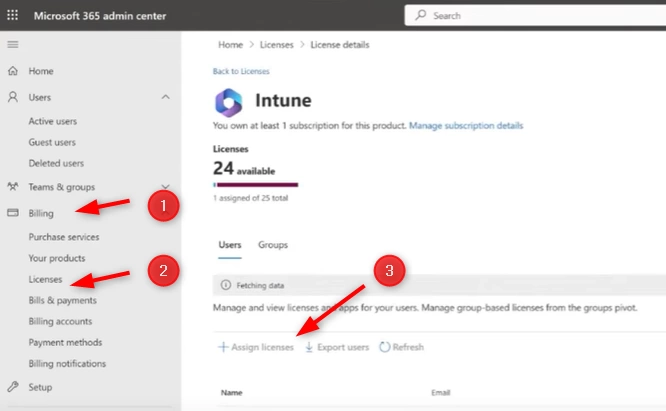Click the Setup wrench icon
The width and height of the screenshot is (666, 411).
click(13, 387)
